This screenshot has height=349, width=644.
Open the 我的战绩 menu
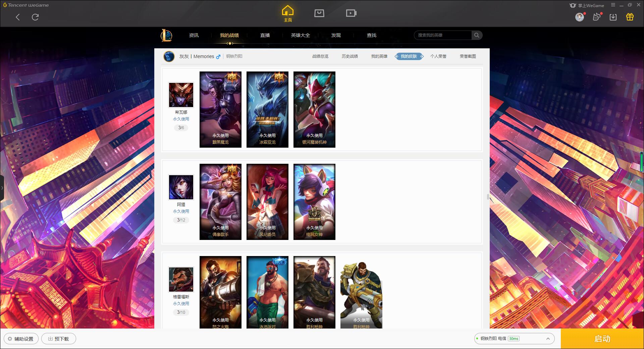(229, 35)
